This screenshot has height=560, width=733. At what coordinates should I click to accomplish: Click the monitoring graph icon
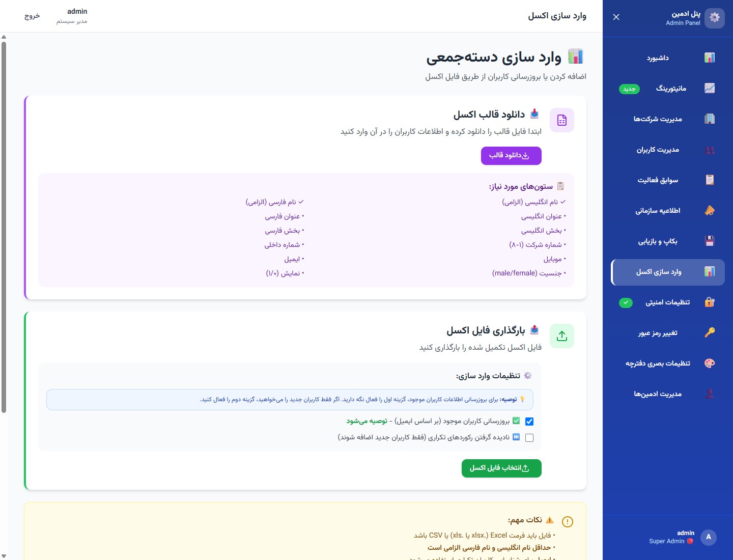tap(710, 89)
